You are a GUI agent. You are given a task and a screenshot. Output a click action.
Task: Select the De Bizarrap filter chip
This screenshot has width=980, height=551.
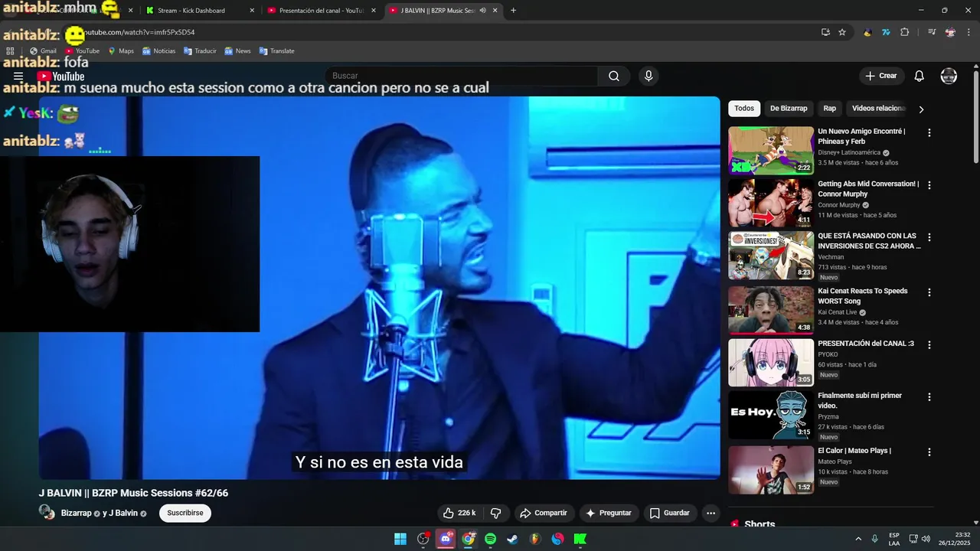click(789, 109)
